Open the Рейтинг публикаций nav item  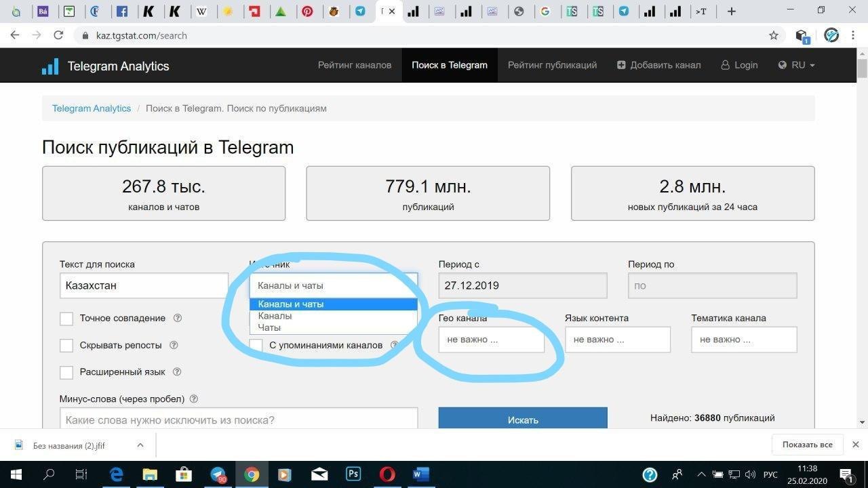pyautogui.click(x=552, y=65)
